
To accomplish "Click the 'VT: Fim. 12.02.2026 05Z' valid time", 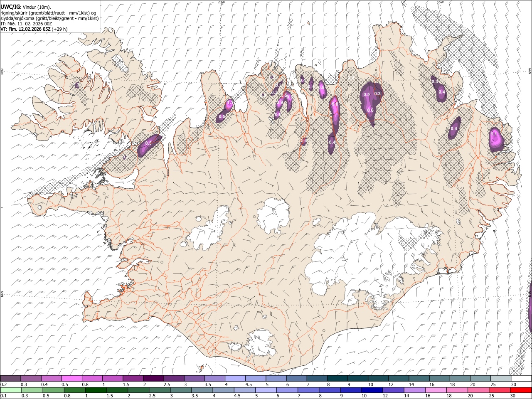I will [25, 29].
